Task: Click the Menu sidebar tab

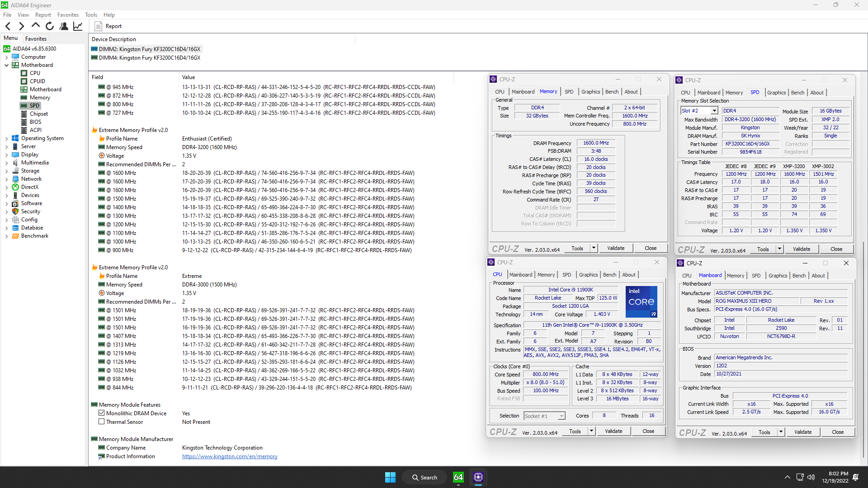Action: tap(10, 38)
